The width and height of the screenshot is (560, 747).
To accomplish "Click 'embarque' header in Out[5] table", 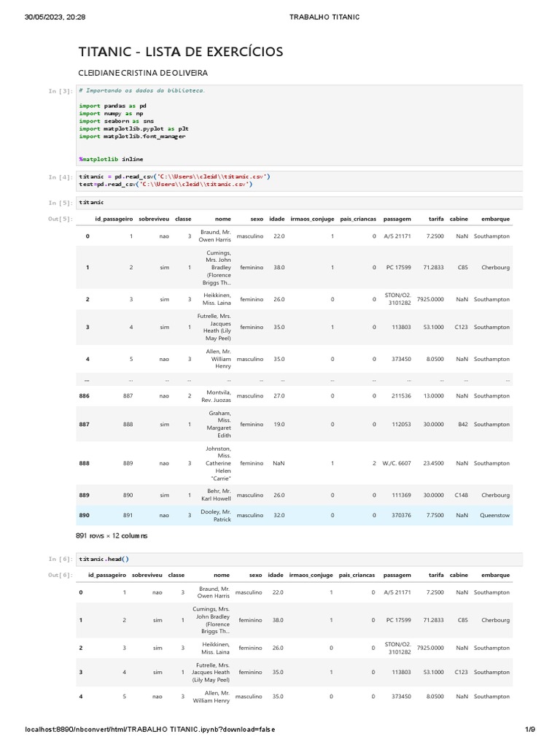I will click(x=495, y=219).
